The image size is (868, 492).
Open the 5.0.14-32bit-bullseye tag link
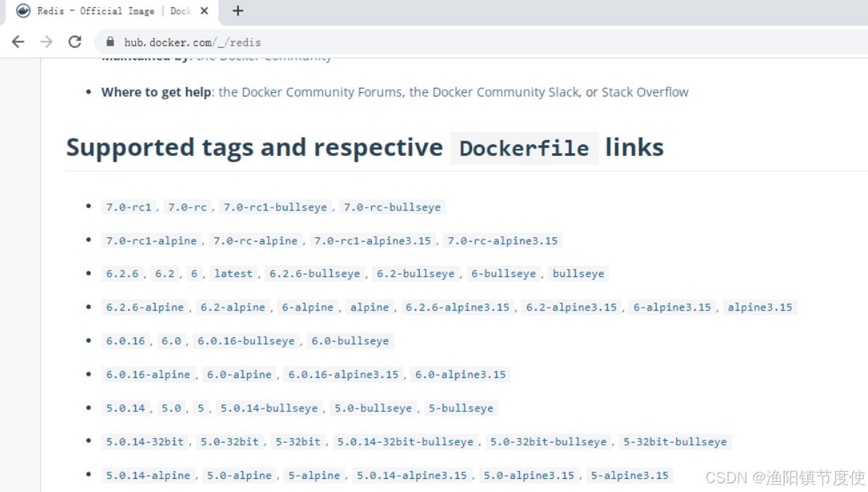pos(405,442)
